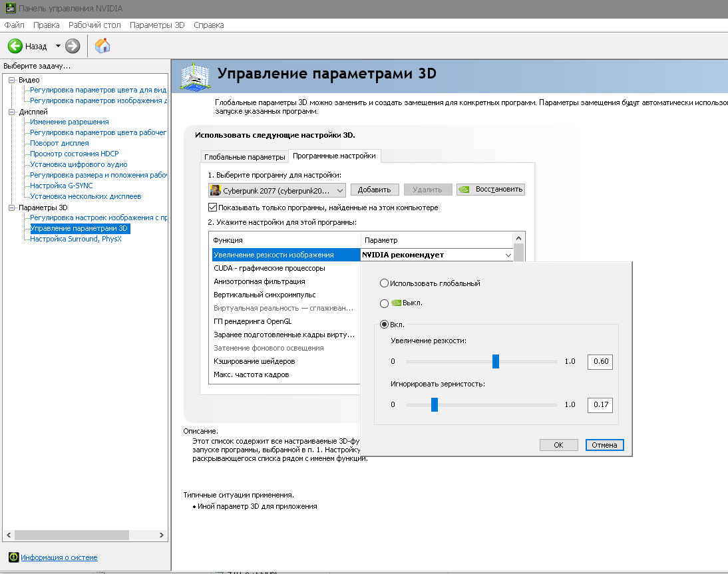Click the task tree scroll right arrow
This screenshot has width=728, height=574.
click(161, 535)
